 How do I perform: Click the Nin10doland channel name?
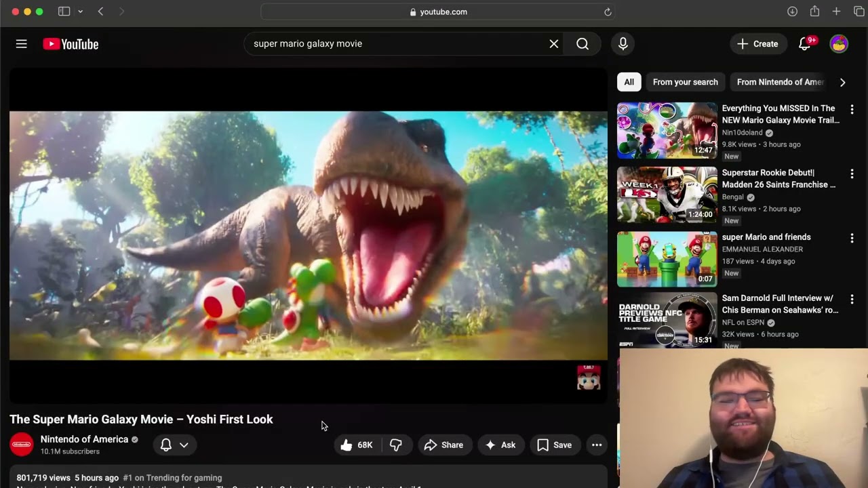[x=742, y=133]
